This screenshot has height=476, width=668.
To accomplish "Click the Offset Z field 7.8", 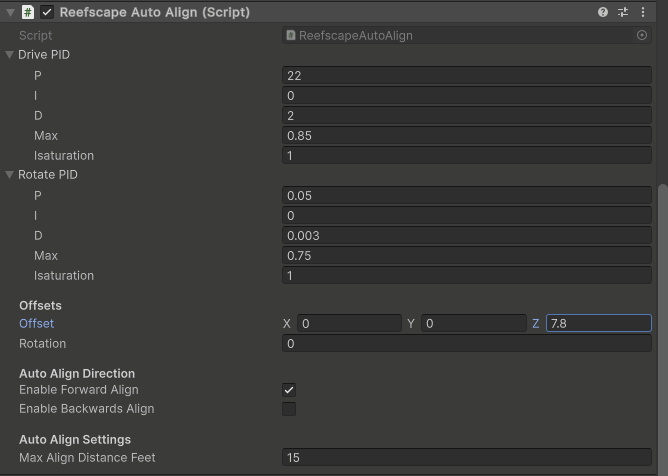I will tap(599, 323).
